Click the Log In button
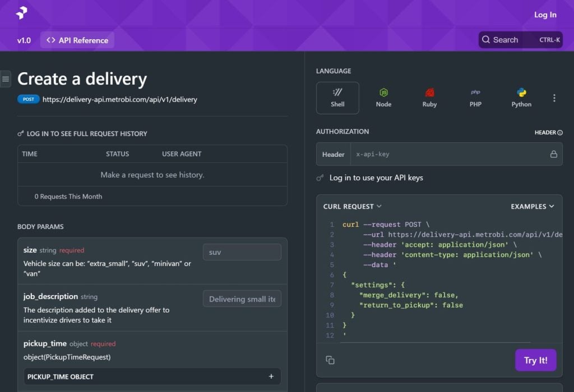The image size is (574, 392). [x=544, y=15]
